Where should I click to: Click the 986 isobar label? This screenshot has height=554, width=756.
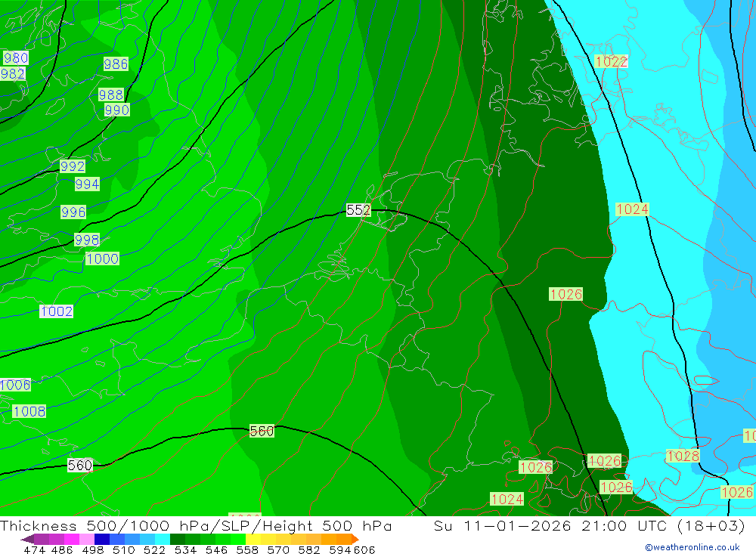point(116,64)
